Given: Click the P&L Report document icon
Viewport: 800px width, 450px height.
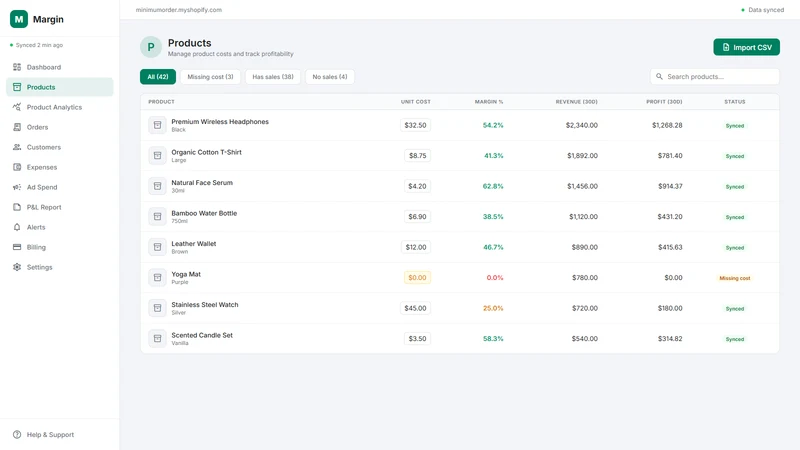Looking at the screenshot, I should tap(17, 207).
